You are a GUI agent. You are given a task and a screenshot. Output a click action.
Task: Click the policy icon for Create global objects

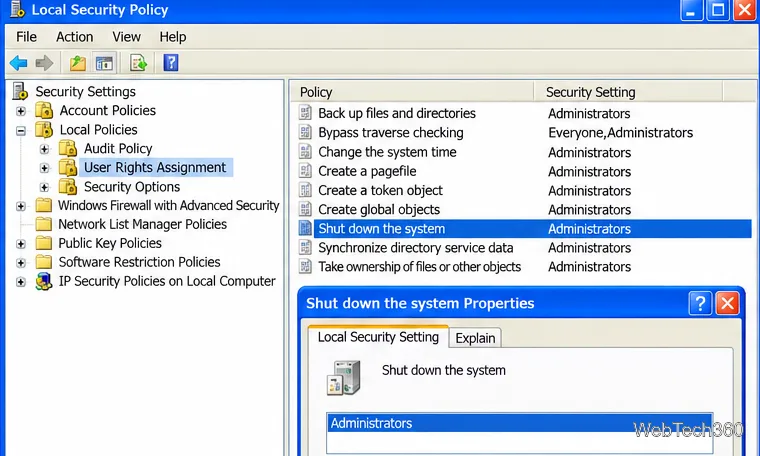[x=305, y=209]
